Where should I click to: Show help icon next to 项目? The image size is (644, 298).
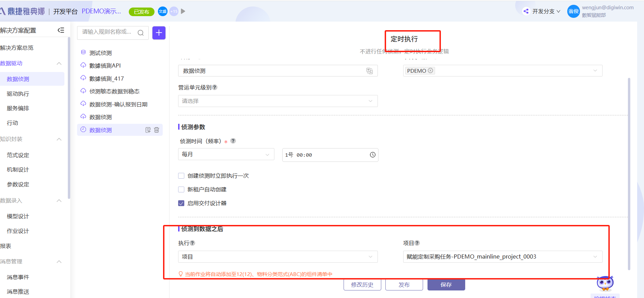417,243
